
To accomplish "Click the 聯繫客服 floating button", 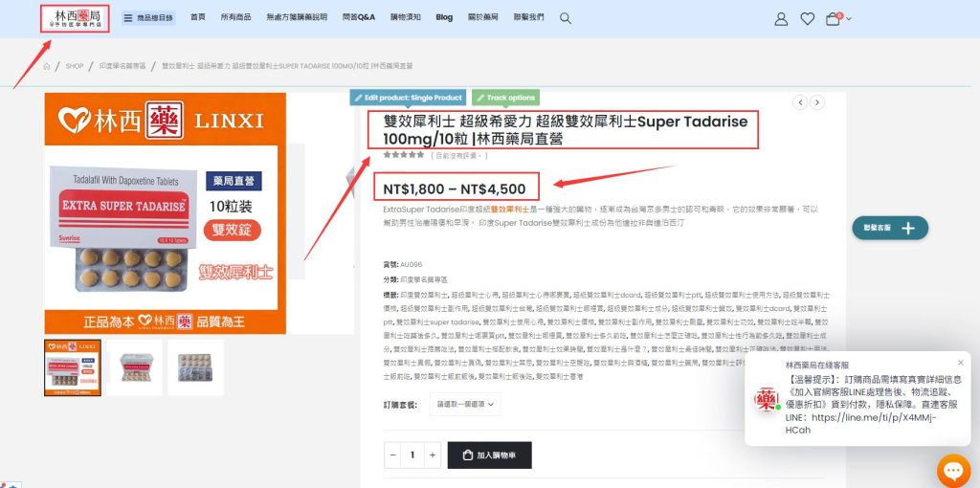I will pyautogui.click(x=890, y=229).
